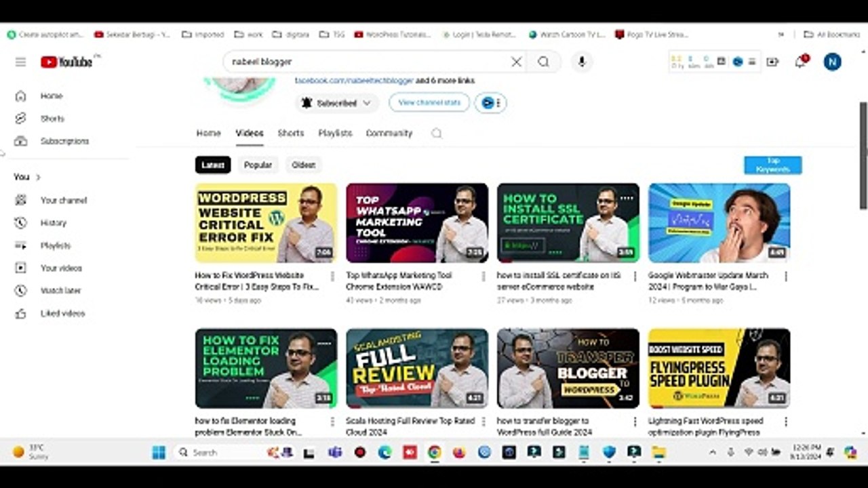The image size is (868, 488).
Task: Open more options for Elementor loading video
Action: [332, 422]
